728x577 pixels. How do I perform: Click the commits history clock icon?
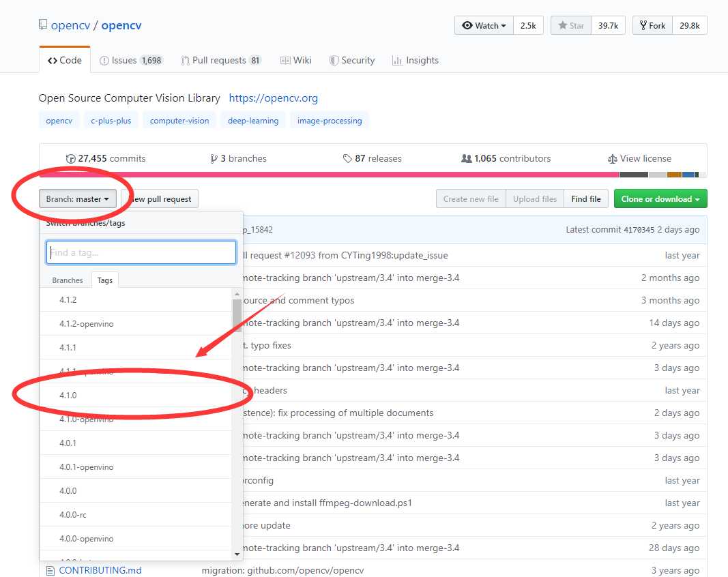[70, 159]
